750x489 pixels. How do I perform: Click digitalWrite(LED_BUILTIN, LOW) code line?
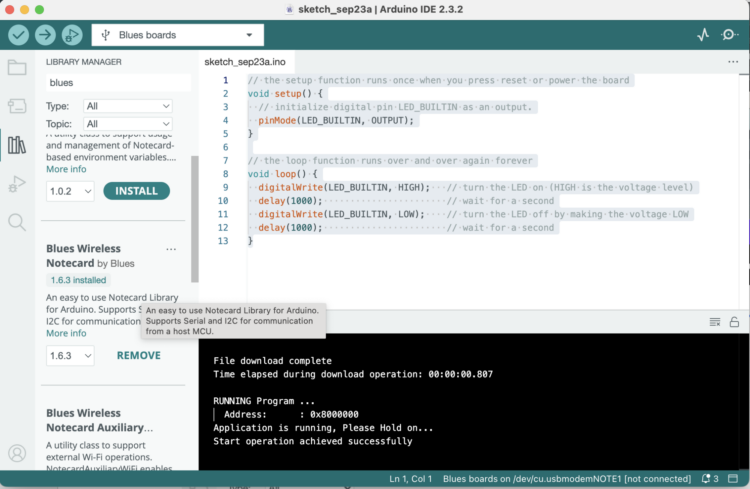coord(341,214)
